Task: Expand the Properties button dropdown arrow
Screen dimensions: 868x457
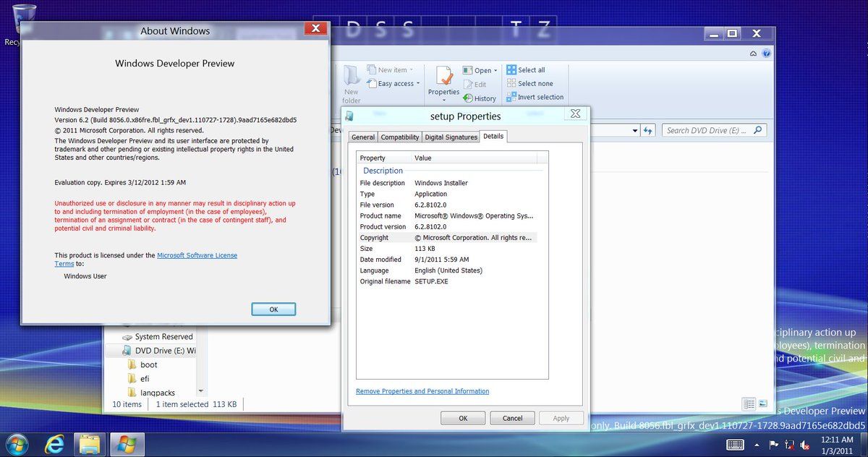Action: point(443,101)
